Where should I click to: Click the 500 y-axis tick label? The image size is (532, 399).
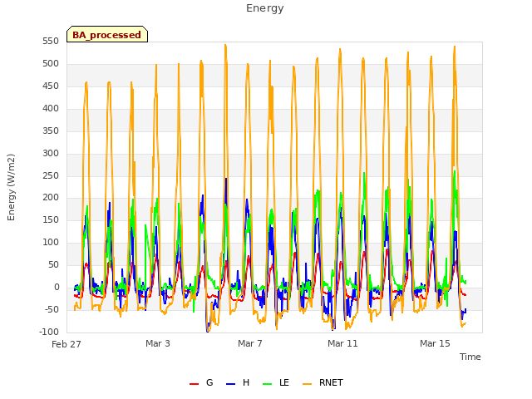click(51, 63)
